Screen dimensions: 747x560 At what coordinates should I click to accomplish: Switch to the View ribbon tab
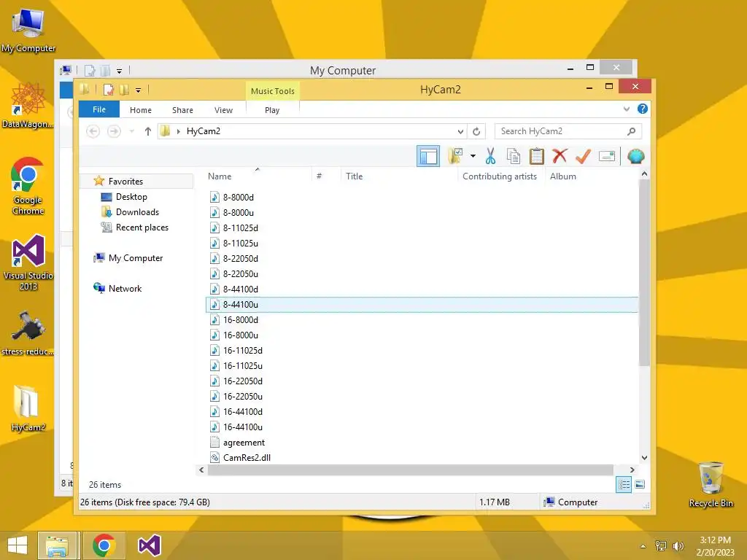coord(223,110)
